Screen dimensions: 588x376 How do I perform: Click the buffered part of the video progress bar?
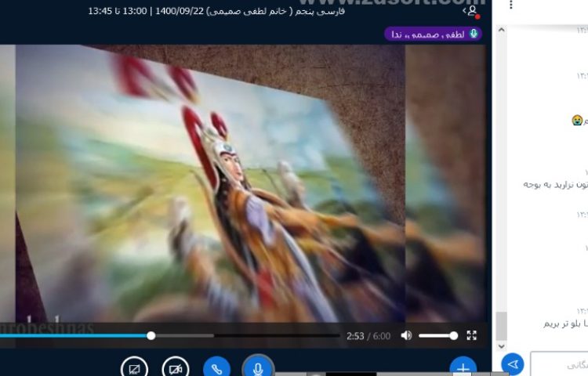click(x=184, y=335)
